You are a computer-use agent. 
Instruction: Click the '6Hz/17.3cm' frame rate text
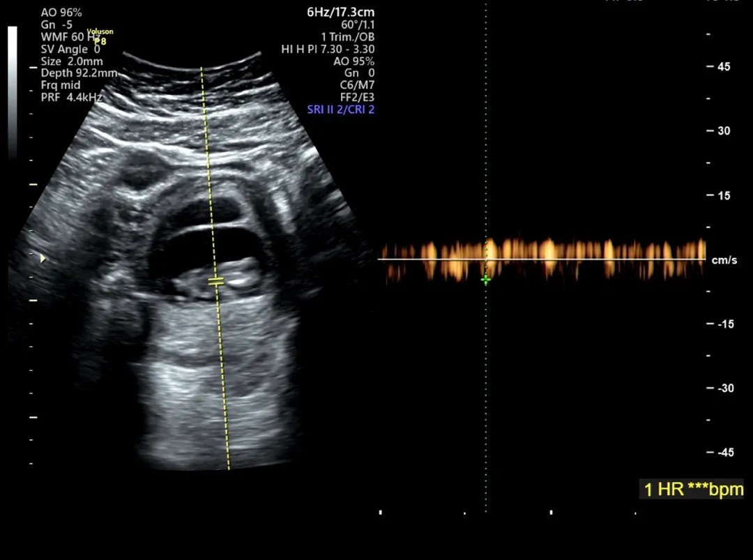click(x=340, y=13)
